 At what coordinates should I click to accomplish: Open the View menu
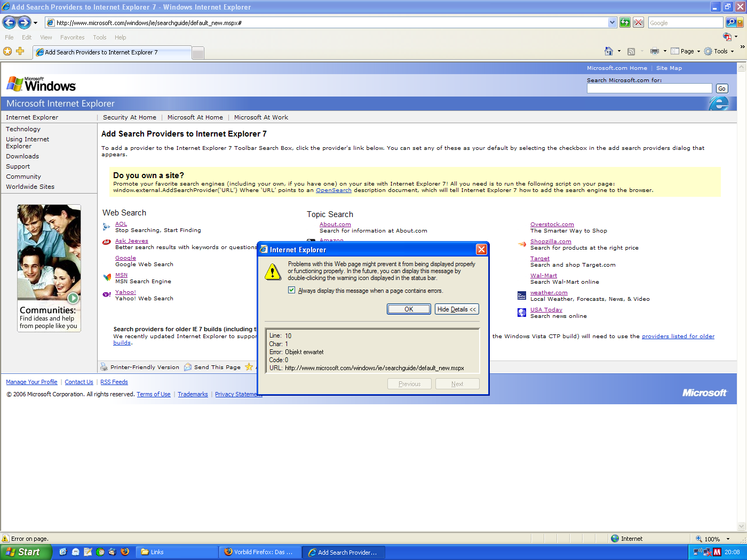pyautogui.click(x=46, y=37)
